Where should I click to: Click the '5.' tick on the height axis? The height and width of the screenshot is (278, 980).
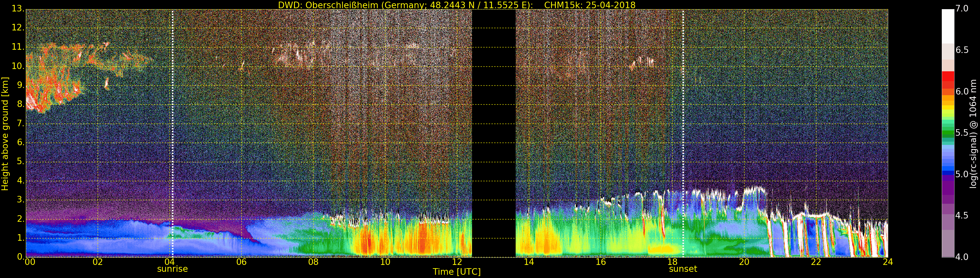[x=20, y=162]
